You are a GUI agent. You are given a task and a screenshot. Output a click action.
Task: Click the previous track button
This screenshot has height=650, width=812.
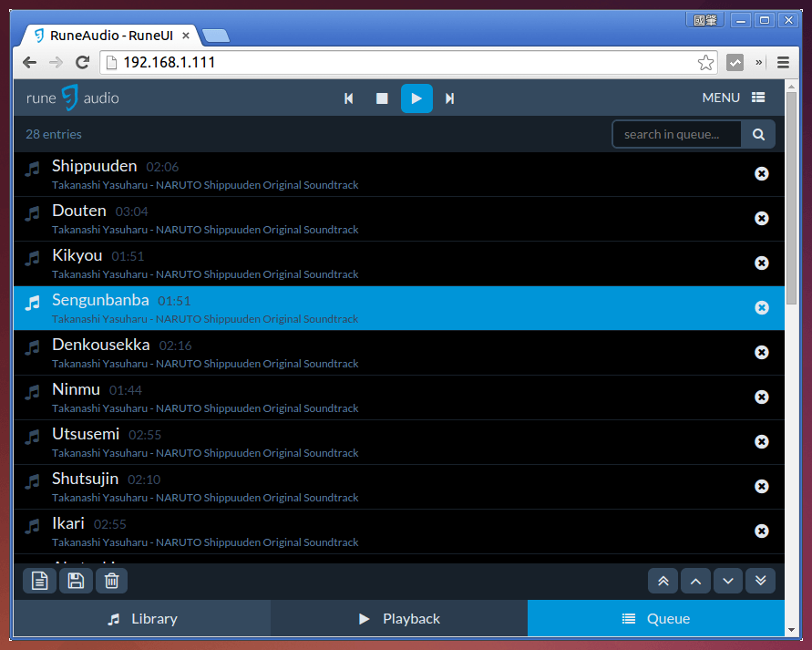click(x=348, y=98)
